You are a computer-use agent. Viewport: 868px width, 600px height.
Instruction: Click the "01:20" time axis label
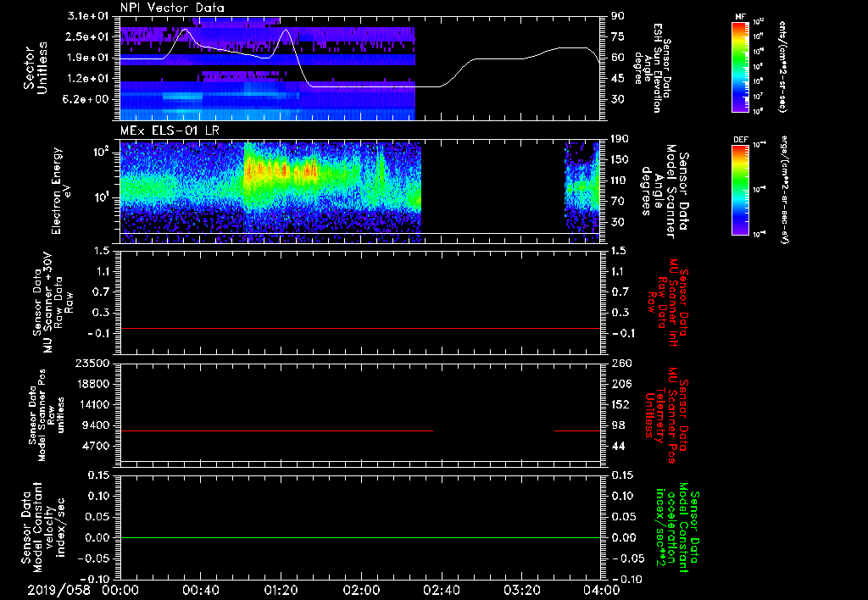281,591
